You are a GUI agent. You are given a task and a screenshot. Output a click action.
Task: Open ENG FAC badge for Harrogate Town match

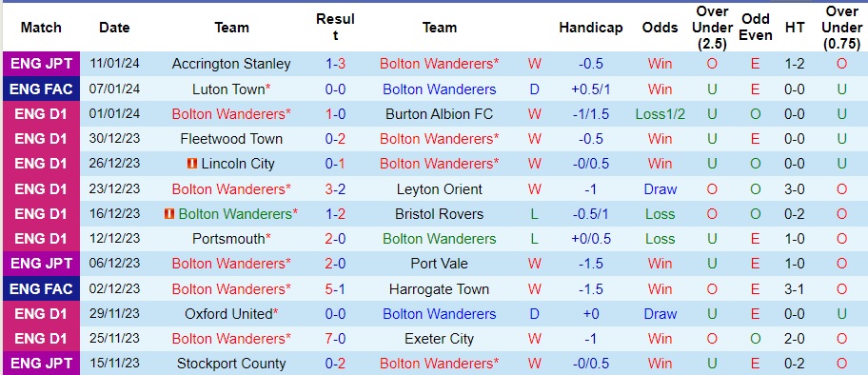point(41,288)
